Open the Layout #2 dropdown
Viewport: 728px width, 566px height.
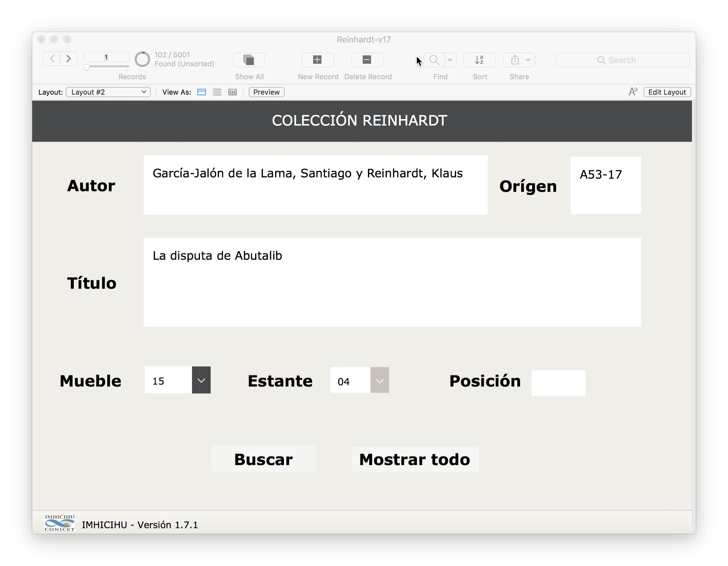(108, 92)
